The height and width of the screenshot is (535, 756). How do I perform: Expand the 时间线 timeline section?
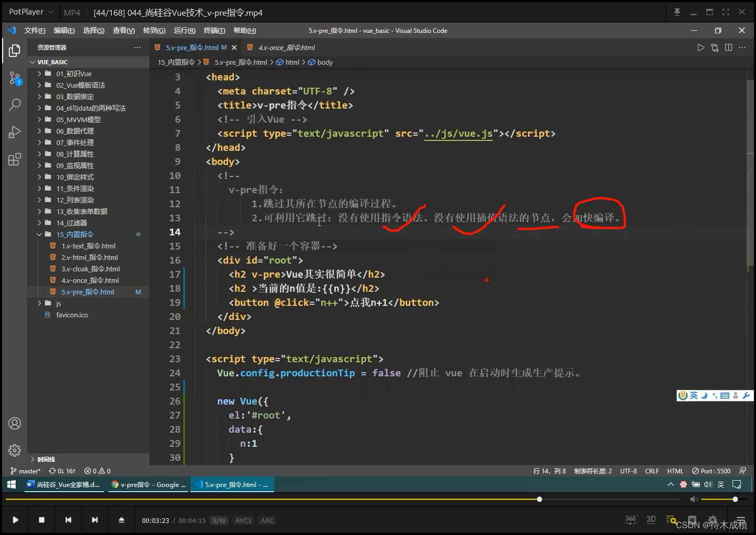tap(33, 459)
